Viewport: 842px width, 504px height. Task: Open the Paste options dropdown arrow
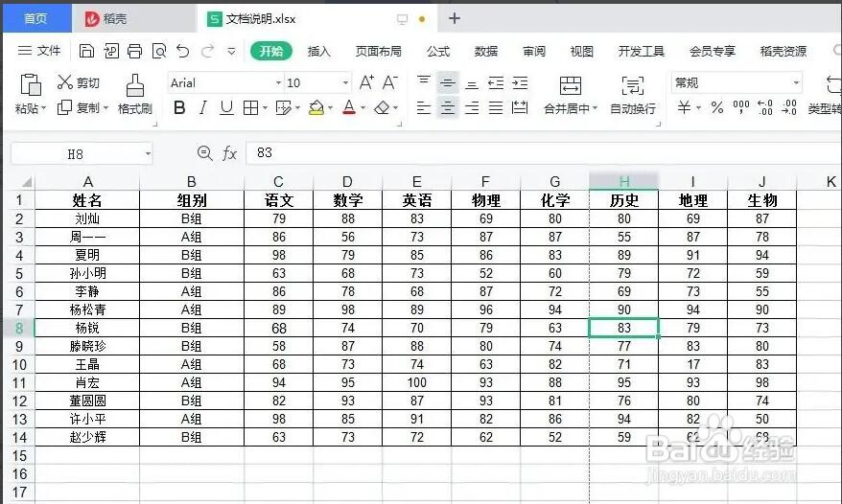click(x=43, y=108)
